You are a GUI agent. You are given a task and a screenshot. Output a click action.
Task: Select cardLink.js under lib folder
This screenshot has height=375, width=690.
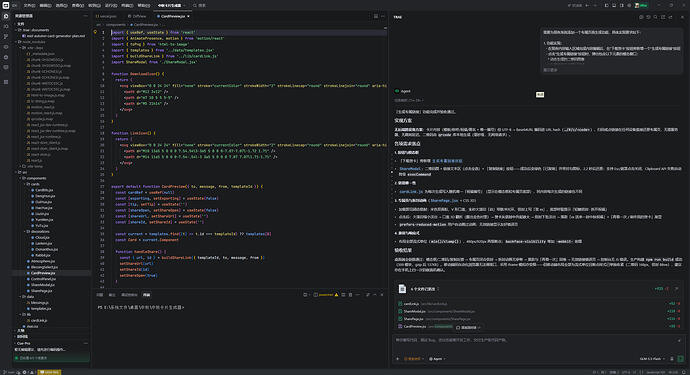tap(39, 320)
